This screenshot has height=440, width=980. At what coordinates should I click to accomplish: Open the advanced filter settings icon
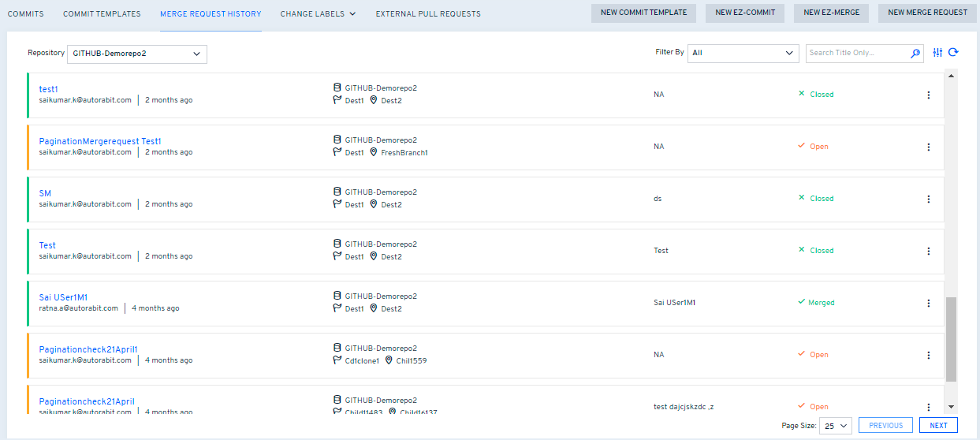coord(937,53)
